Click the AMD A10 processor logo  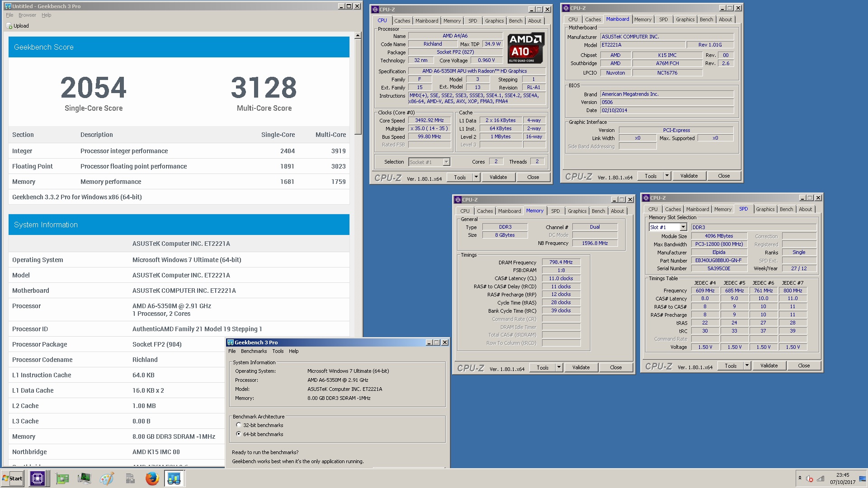[x=526, y=48]
